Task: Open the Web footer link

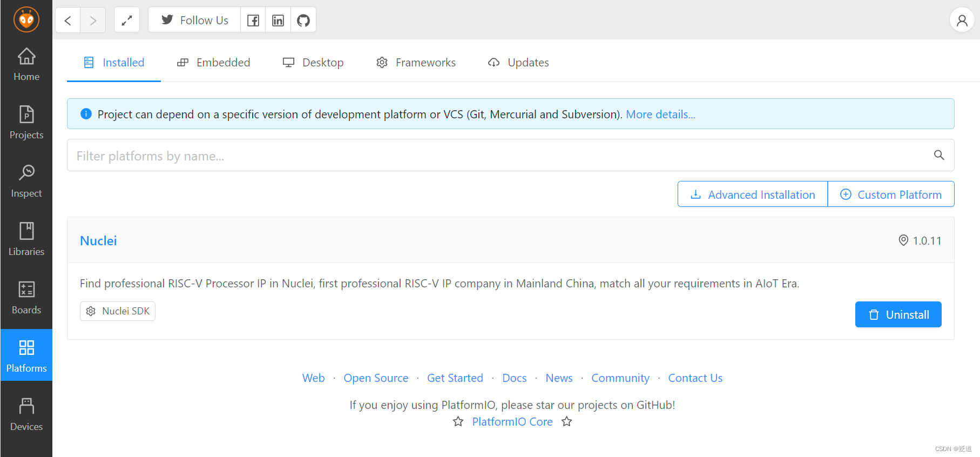Action: coord(314,378)
